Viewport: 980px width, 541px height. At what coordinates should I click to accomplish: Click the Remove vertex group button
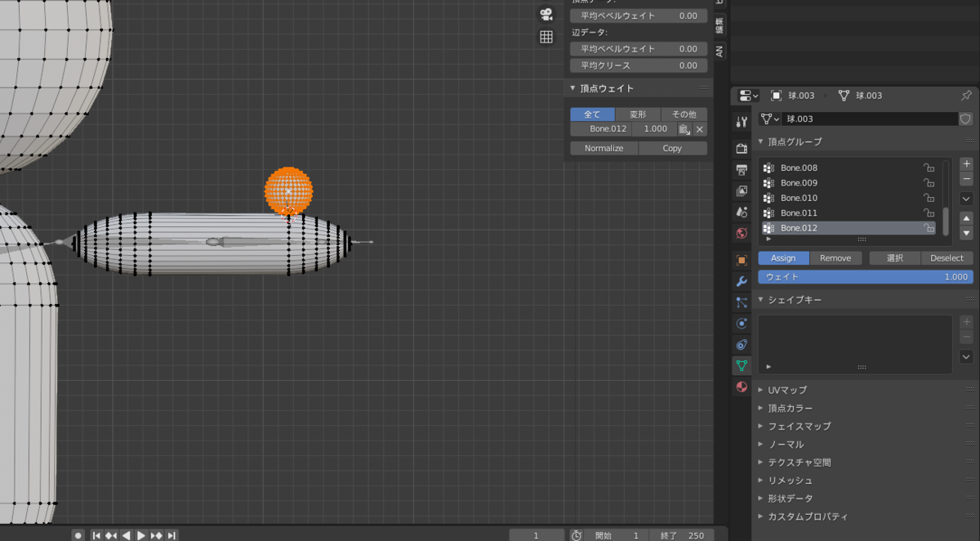click(x=835, y=258)
